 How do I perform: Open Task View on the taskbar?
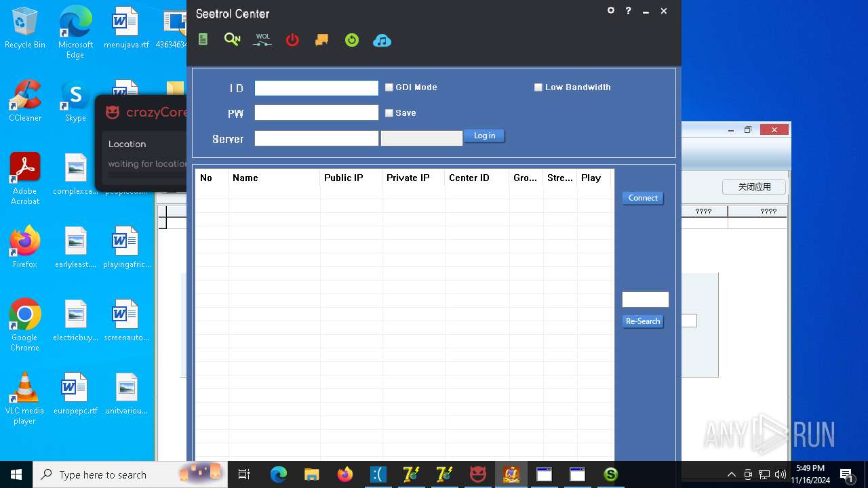[244, 474]
